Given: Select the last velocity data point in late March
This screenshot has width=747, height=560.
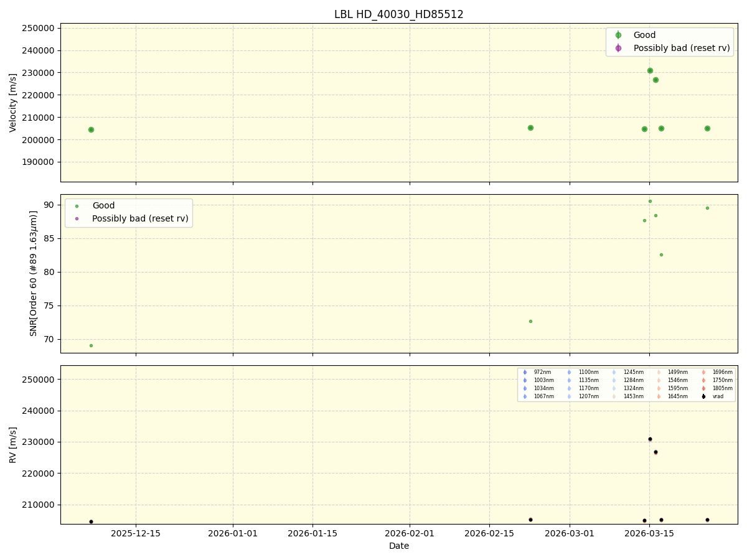Looking at the screenshot, I should (707, 128).
